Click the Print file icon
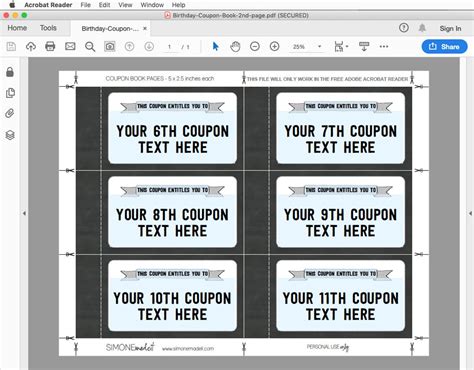This screenshot has width=474, height=370. coord(50,46)
